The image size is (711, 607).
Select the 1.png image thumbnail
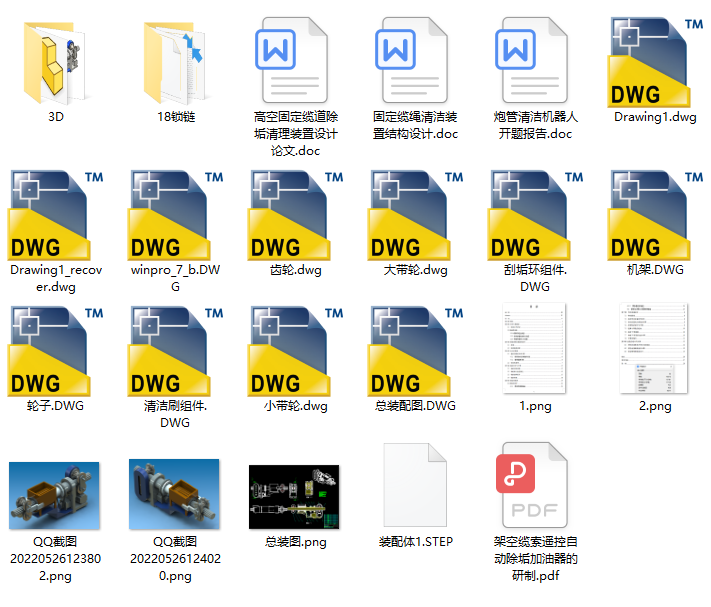(535, 348)
